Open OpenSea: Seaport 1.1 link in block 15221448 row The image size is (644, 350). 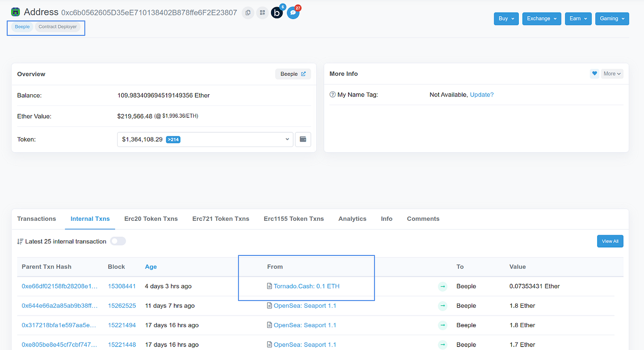(305, 345)
